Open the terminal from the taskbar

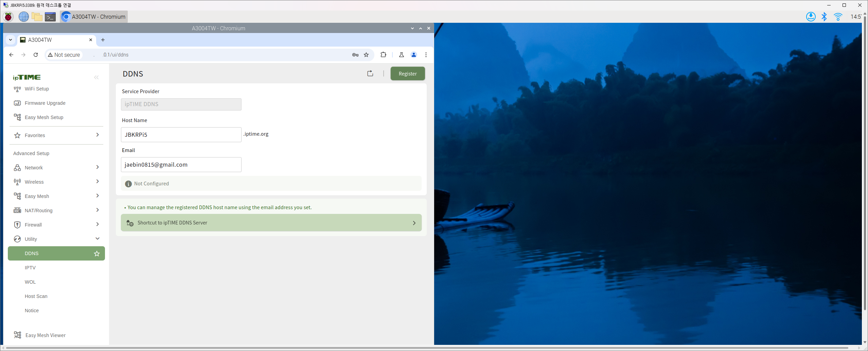tap(50, 17)
